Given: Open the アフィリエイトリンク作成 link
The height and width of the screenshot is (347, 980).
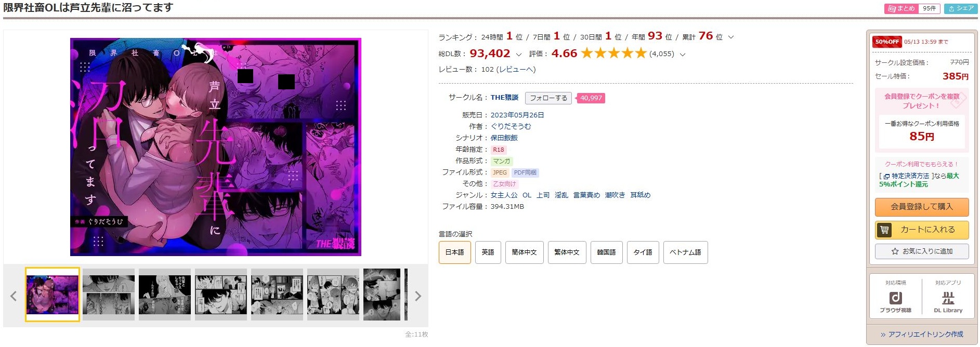Looking at the screenshot, I should (921, 335).
